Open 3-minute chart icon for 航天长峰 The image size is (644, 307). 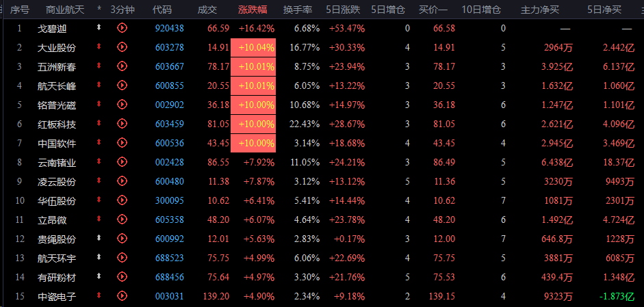[122, 85]
